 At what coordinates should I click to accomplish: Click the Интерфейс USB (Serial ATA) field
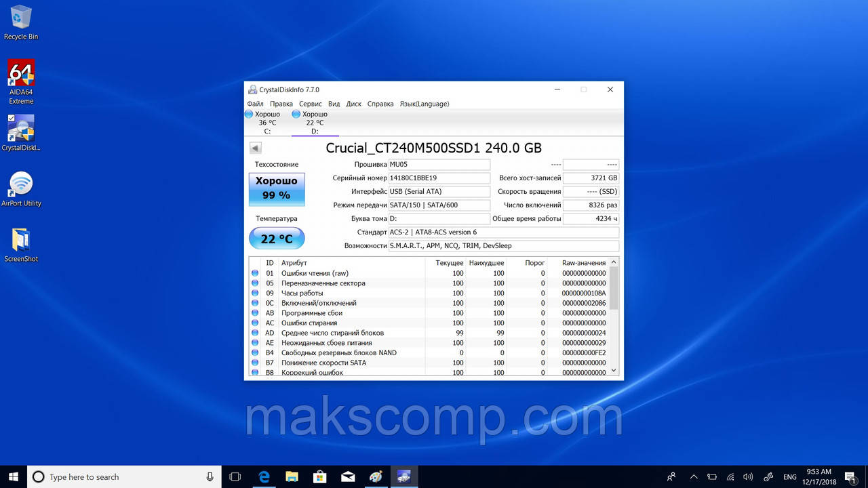click(439, 192)
